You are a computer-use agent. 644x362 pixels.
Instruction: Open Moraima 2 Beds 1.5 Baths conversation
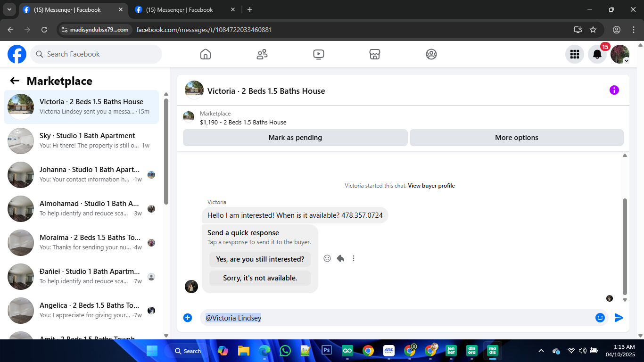tap(81, 243)
